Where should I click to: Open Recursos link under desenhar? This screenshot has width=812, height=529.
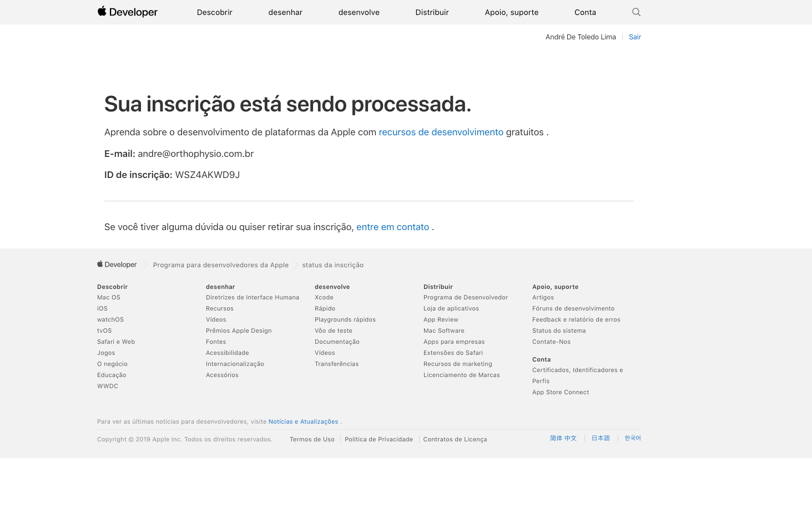coord(220,308)
